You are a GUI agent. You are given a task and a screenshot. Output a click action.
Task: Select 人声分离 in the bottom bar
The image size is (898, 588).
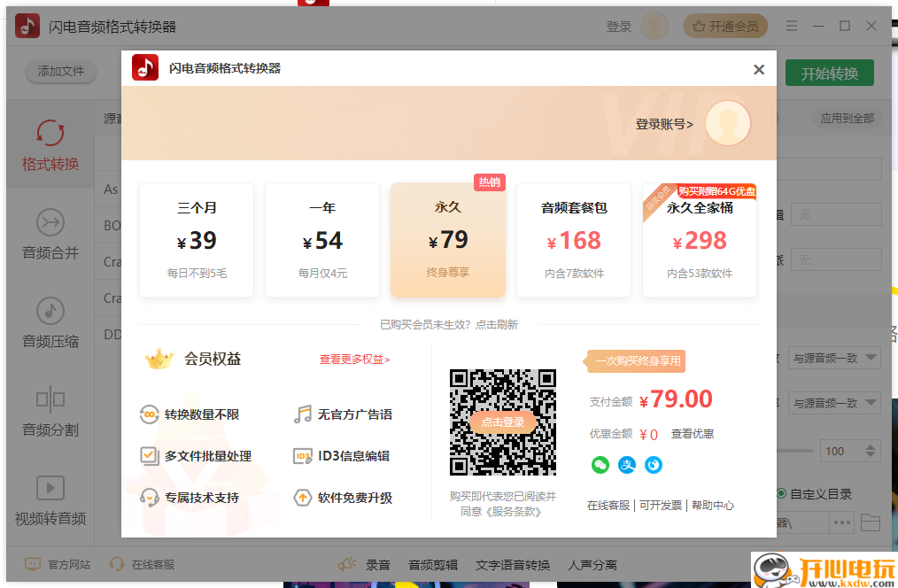(x=592, y=563)
